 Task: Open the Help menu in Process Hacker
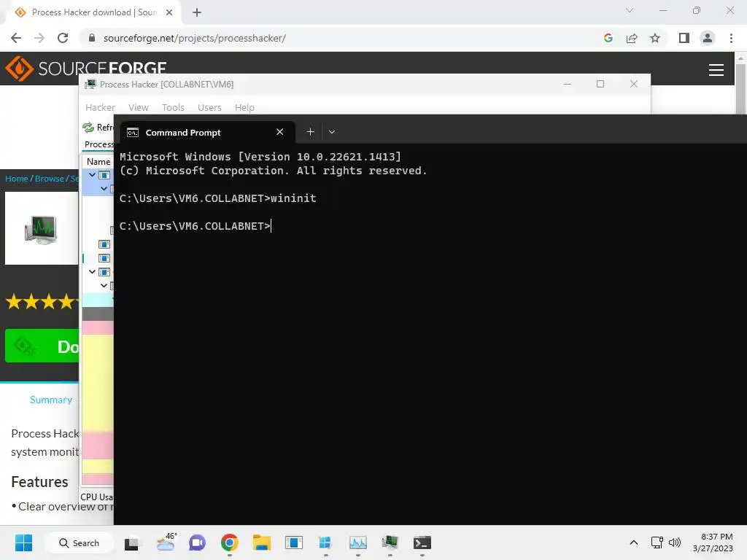[244, 108]
